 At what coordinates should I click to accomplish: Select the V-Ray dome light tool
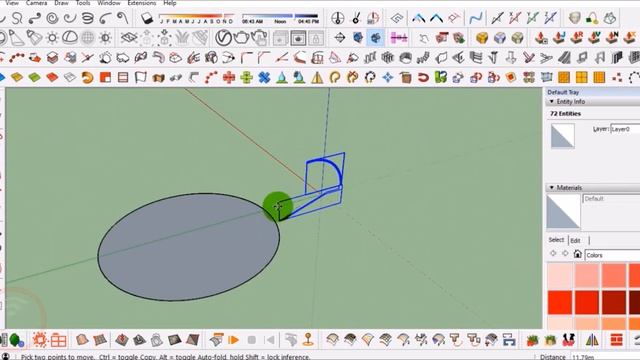pos(70,38)
